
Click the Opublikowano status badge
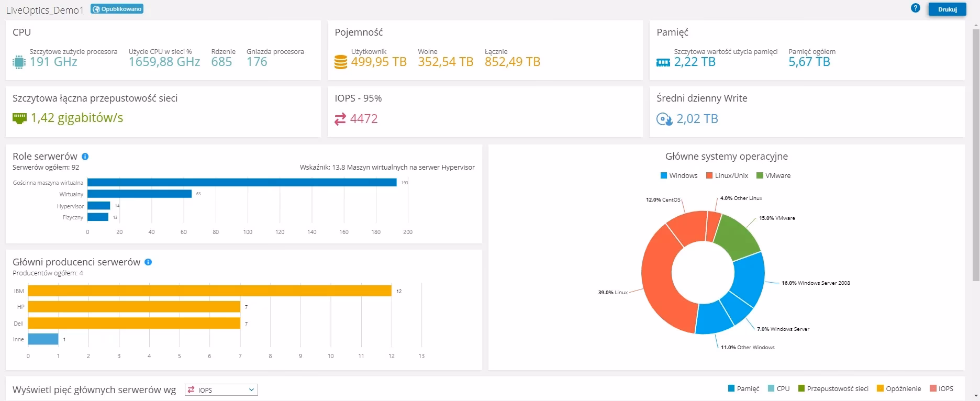[117, 9]
